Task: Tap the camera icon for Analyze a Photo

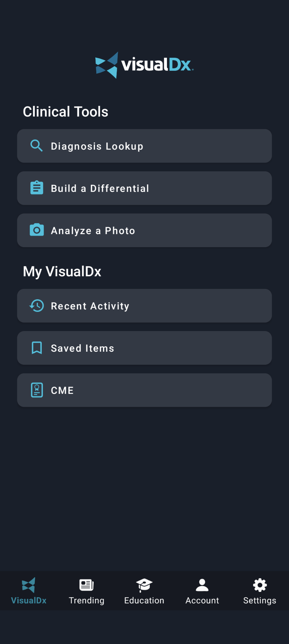Action: 37,230
